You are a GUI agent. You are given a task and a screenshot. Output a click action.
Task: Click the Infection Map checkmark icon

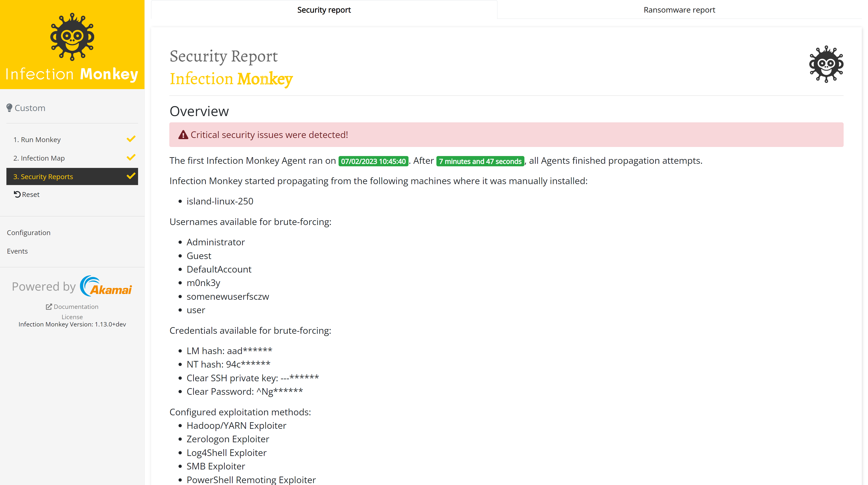click(x=131, y=158)
